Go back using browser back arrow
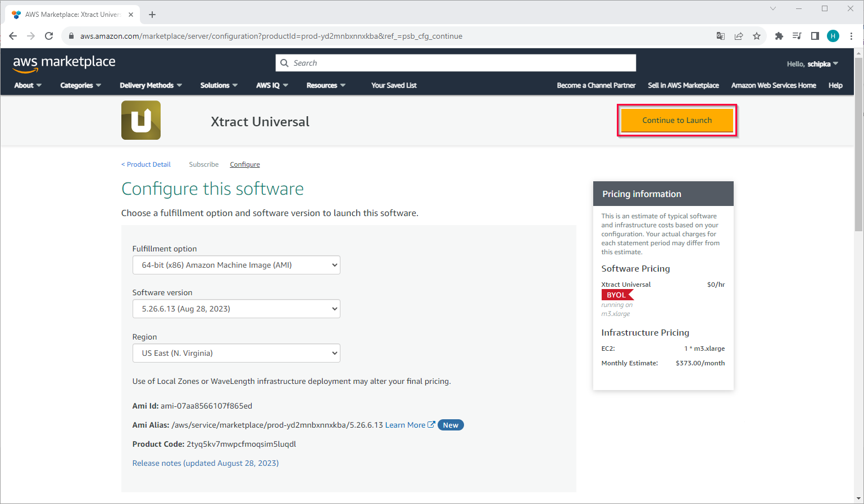The image size is (864, 504). coord(13,36)
